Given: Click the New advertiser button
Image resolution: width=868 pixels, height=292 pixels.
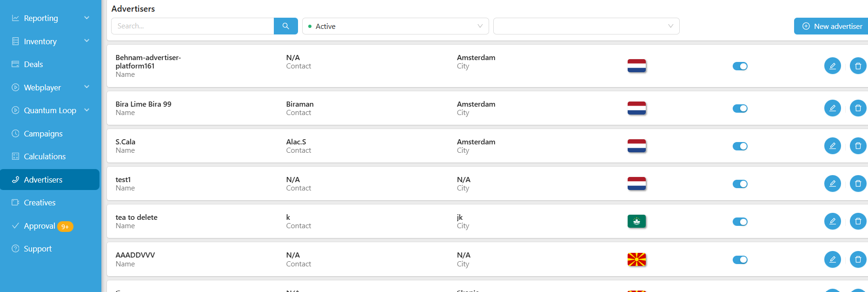Looking at the screenshot, I should point(832,26).
